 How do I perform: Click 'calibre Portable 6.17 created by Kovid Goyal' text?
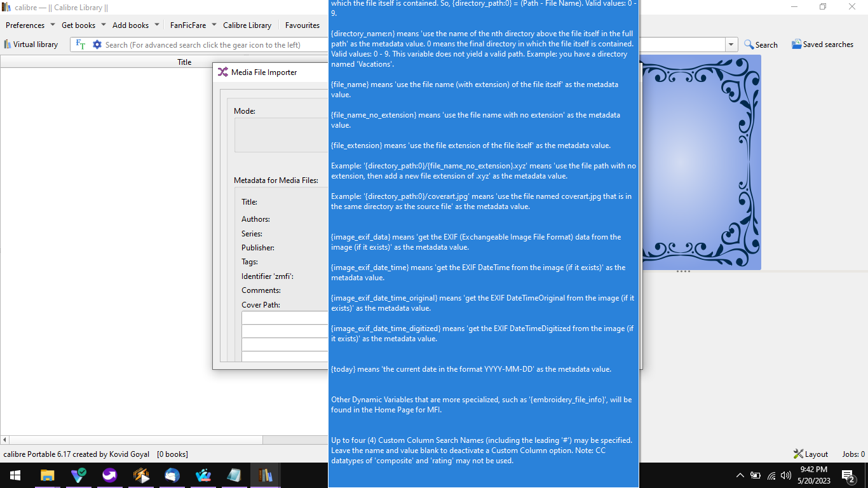(76, 454)
